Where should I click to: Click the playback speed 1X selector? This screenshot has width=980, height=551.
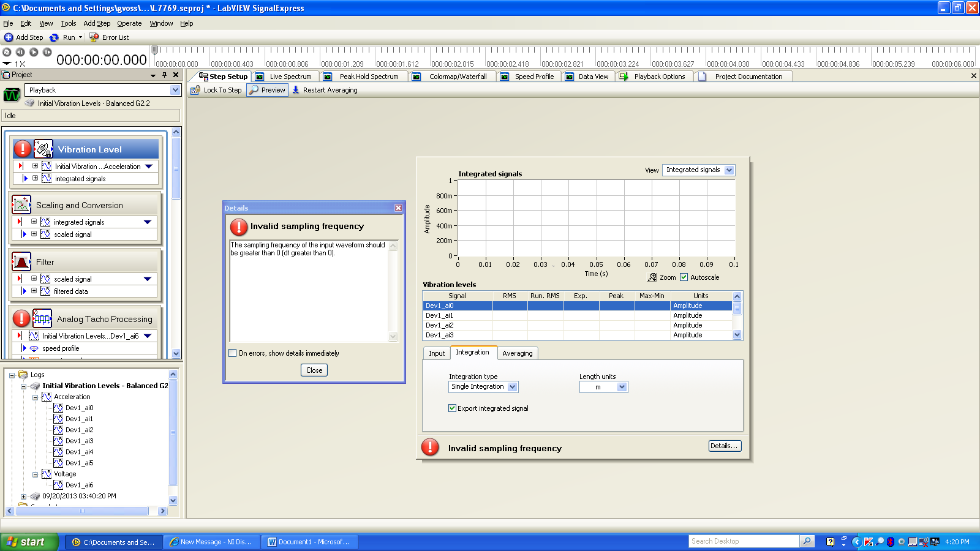coord(15,64)
